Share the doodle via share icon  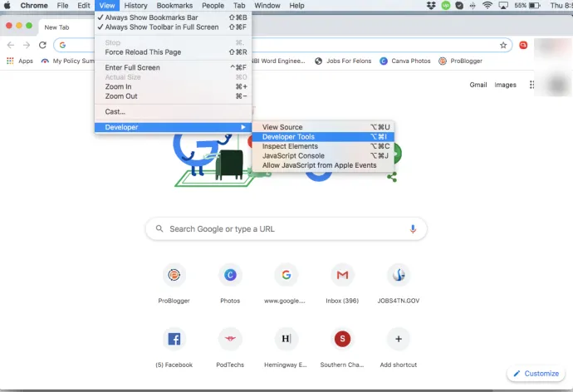pos(392,178)
